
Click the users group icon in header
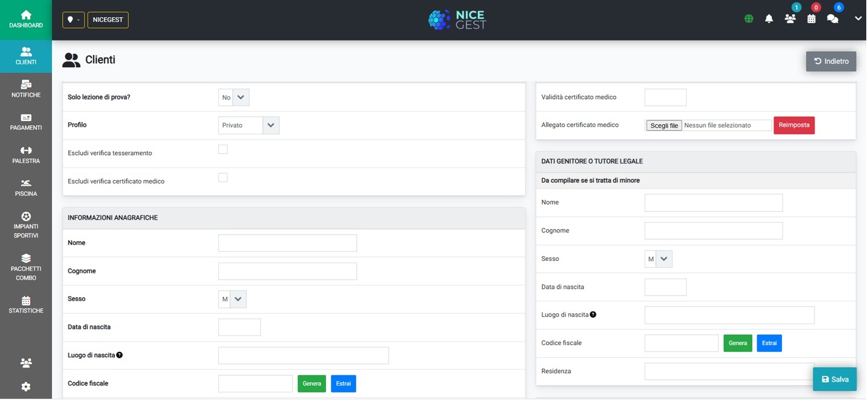(x=791, y=19)
